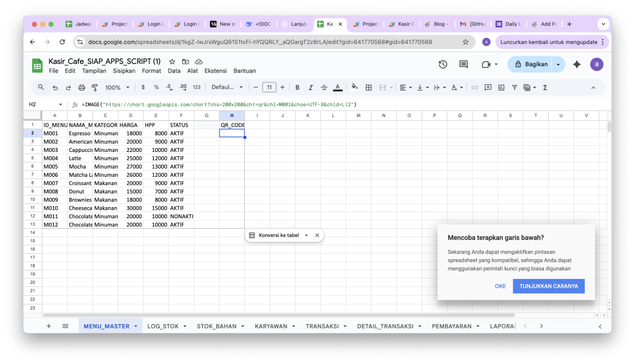Open the version history clock icon
The width and height of the screenshot is (635, 364).
443,64
